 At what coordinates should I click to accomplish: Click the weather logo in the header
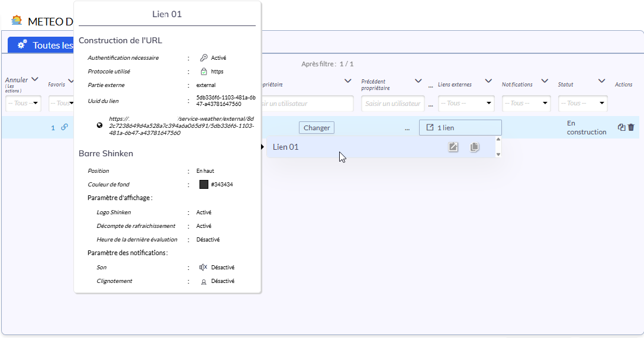[x=17, y=21]
